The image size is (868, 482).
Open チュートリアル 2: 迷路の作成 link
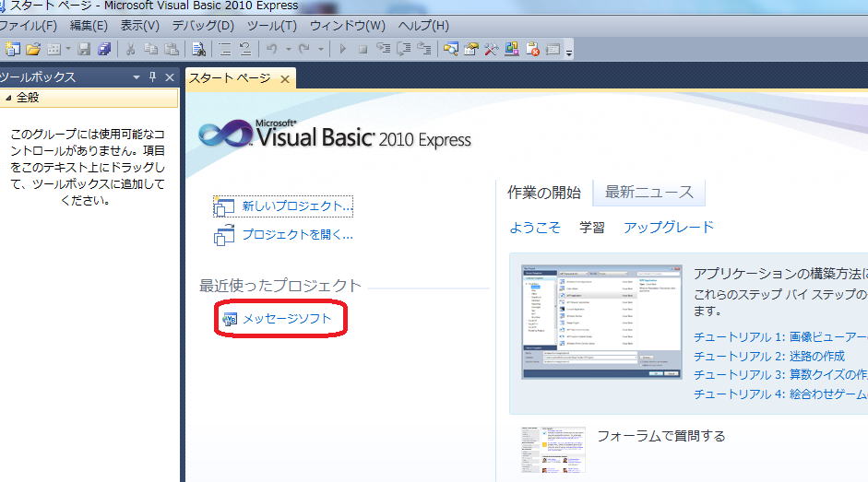click(769, 356)
